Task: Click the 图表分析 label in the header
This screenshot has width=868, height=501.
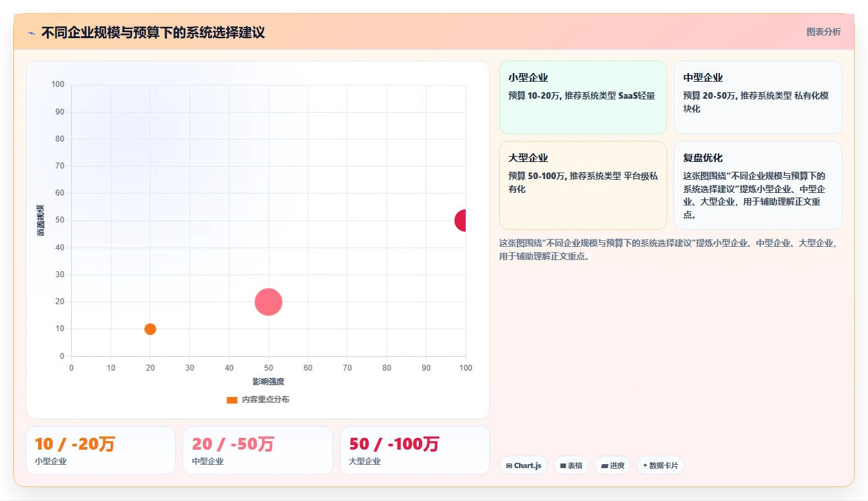Action: click(x=823, y=32)
